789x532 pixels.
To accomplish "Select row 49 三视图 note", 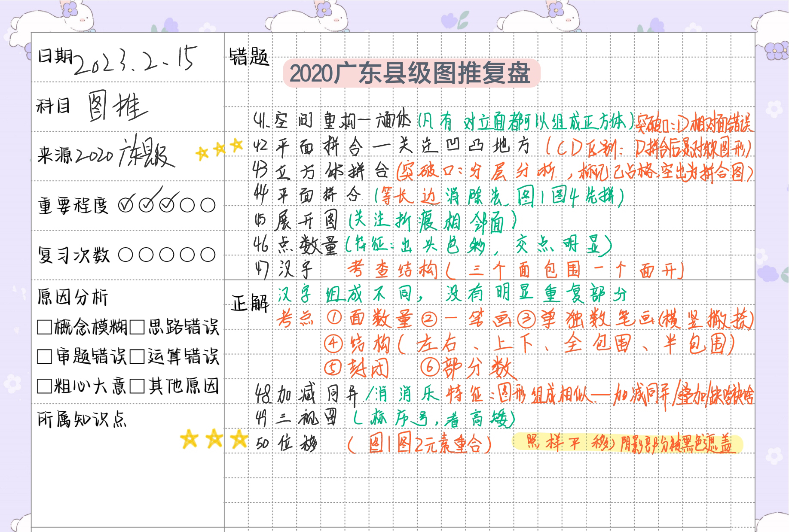I will click(x=385, y=418).
